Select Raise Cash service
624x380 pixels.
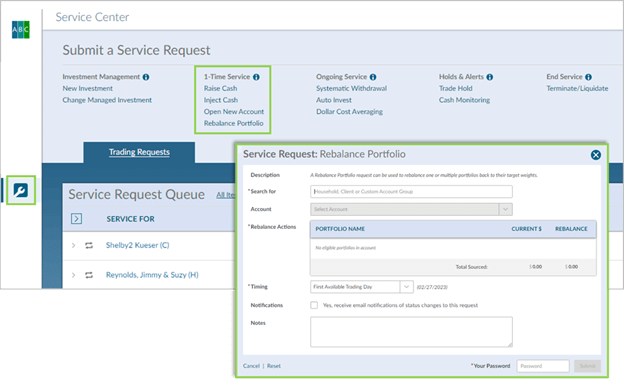(220, 88)
